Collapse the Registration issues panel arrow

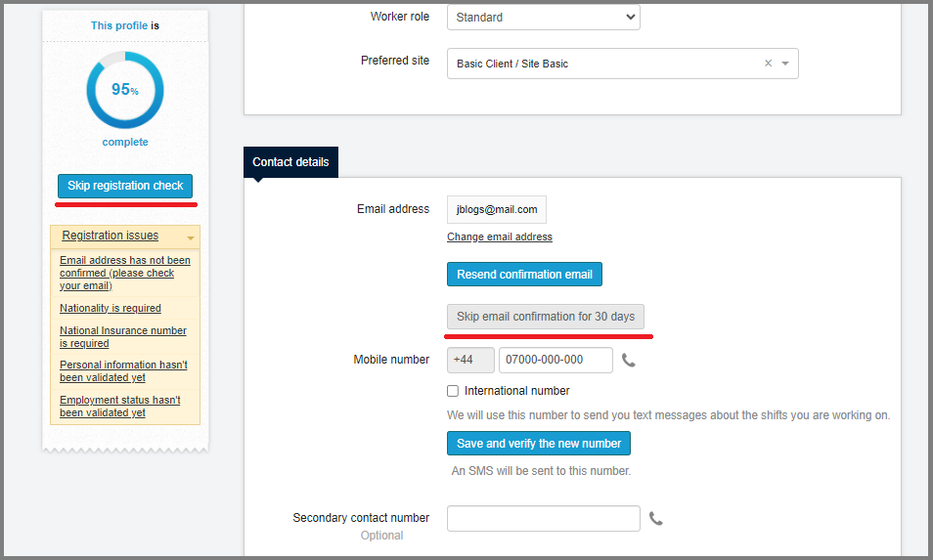[191, 237]
